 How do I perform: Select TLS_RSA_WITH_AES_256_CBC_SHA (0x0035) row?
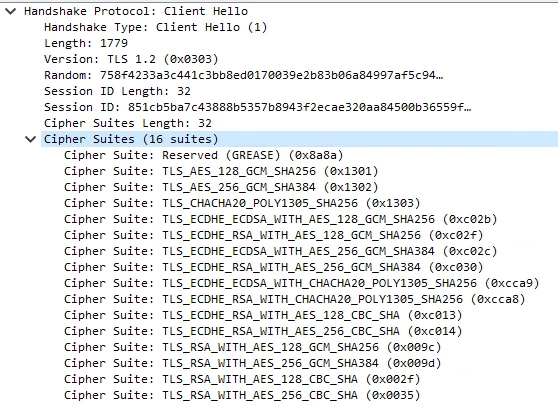[x=242, y=395]
